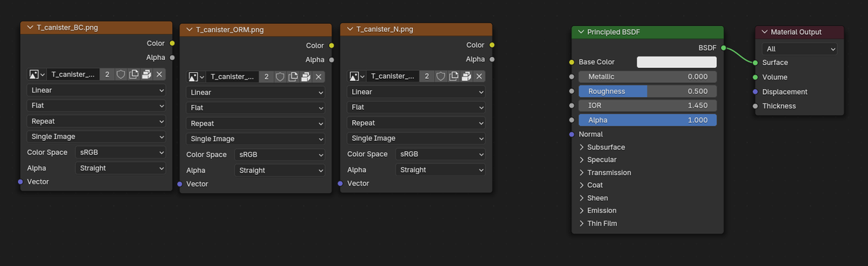
Task: Click Base Color input socket on Principled BSDF
Action: click(572, 62)
